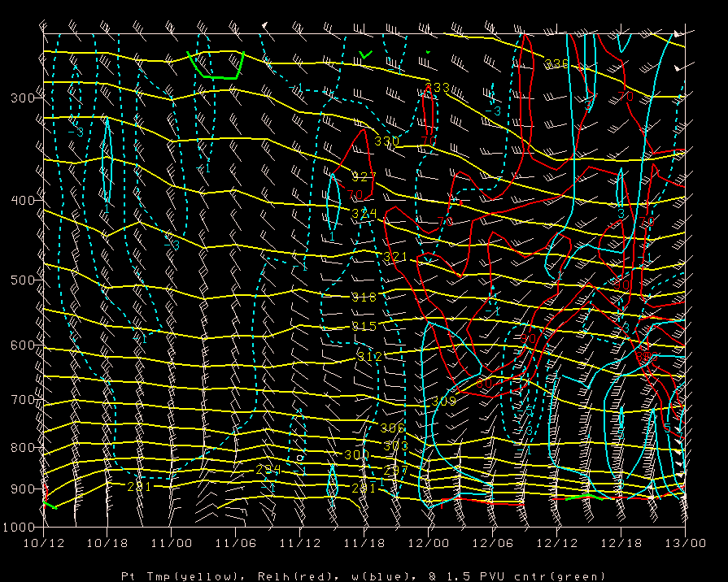This screenshot has height=582, width=728.
Task: Select the yellow 327 contour label
Action: pos(364,176)
